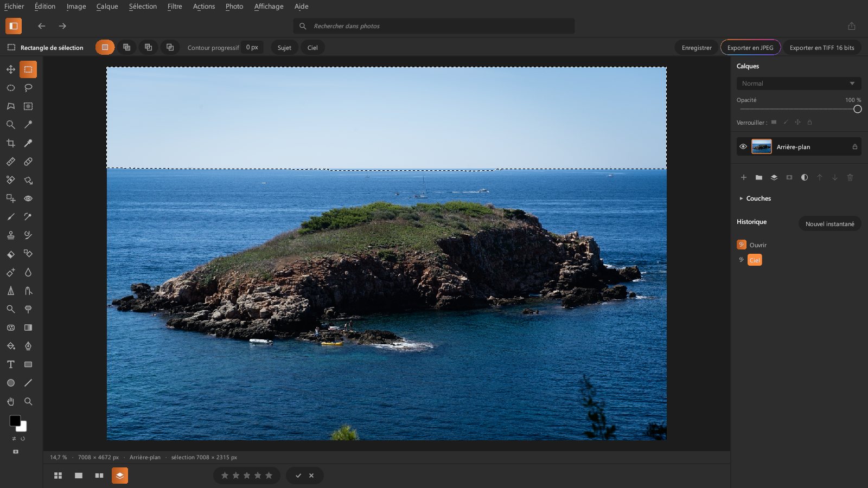Click Exporter en JPEG button

750,48
